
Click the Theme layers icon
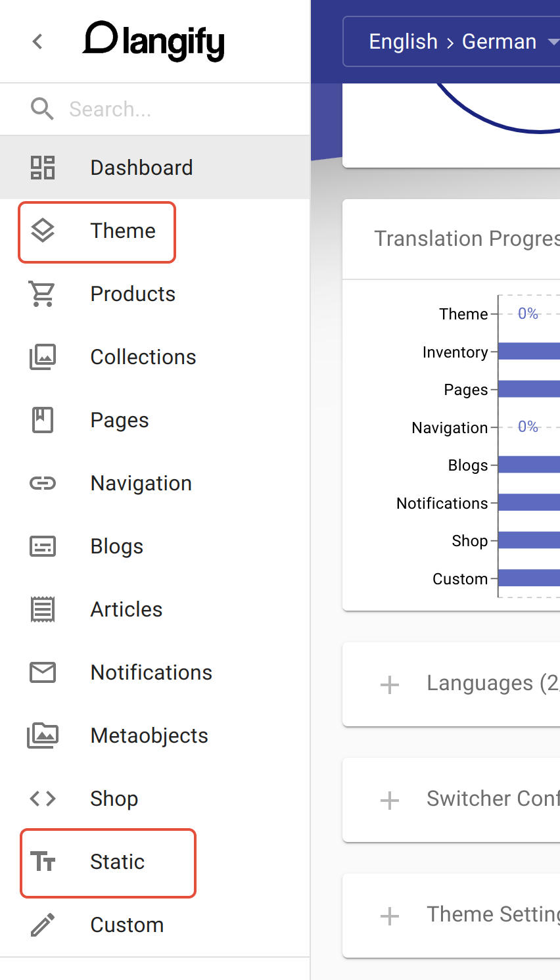pyautogui.click(x=43, y=231)
